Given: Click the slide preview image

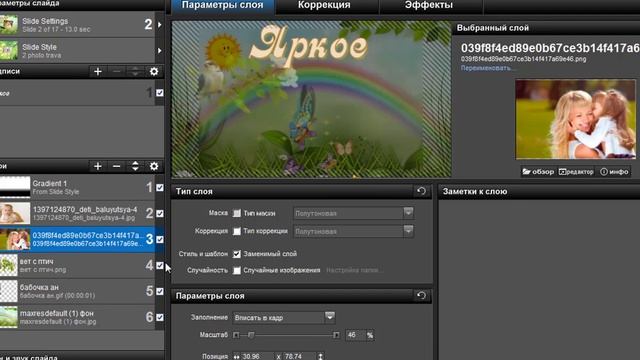Looking at the screenshot, I should (x=311, y=99).
